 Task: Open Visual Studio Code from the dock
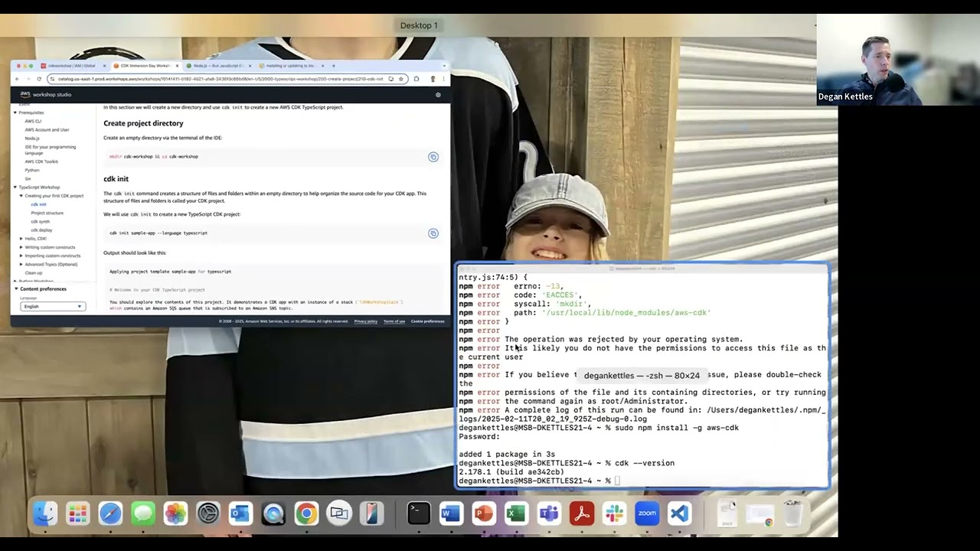(x=679, y=514)
